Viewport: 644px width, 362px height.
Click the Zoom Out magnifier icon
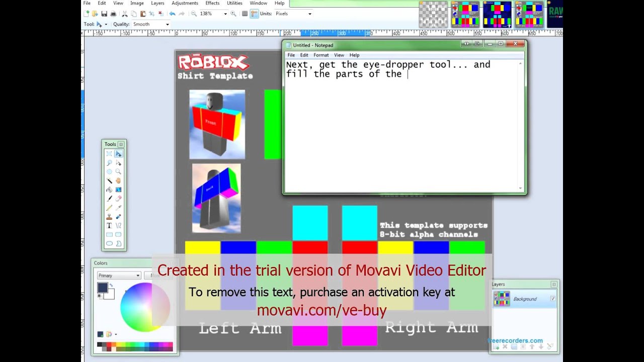(194, 14)
